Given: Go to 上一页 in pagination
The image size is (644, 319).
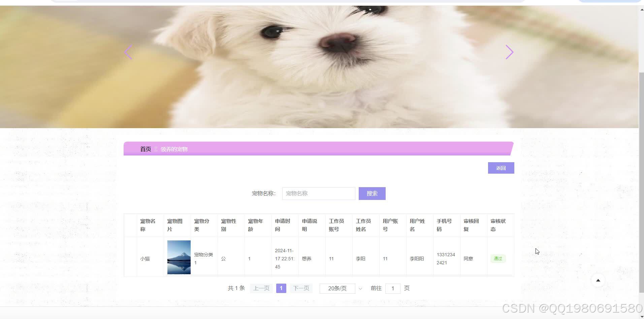Looking at the screenshot, I should (x=261, y=288).
